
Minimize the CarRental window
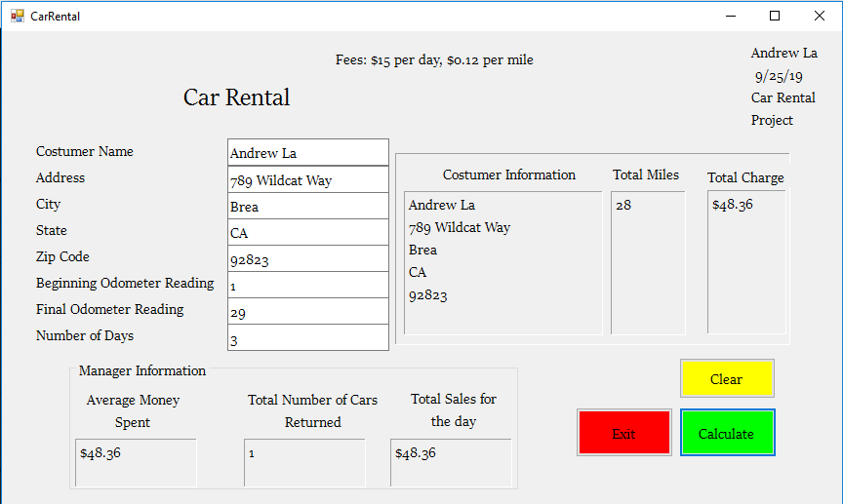click(730, 16)
